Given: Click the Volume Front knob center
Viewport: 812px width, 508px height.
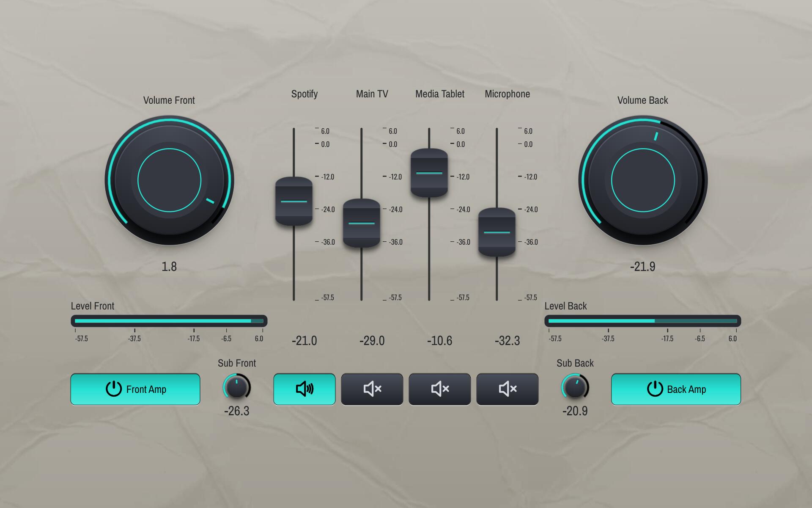Looking at the screenshot, I should pos(169,180).
